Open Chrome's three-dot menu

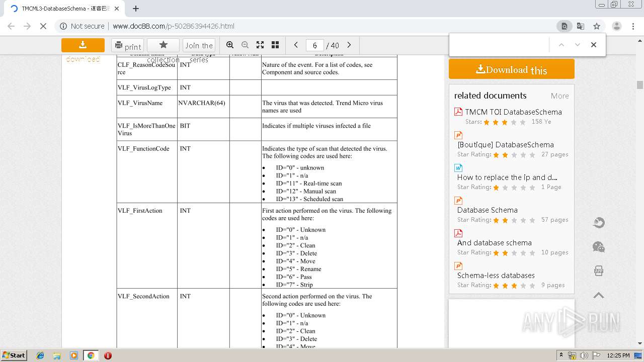tap(633, 26)
